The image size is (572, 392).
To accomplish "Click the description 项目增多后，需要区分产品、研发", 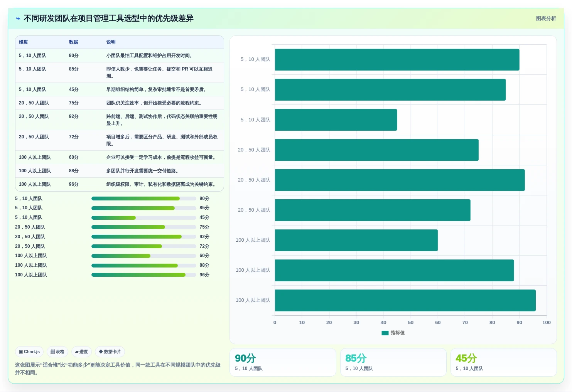I will (x=162, y=140).
